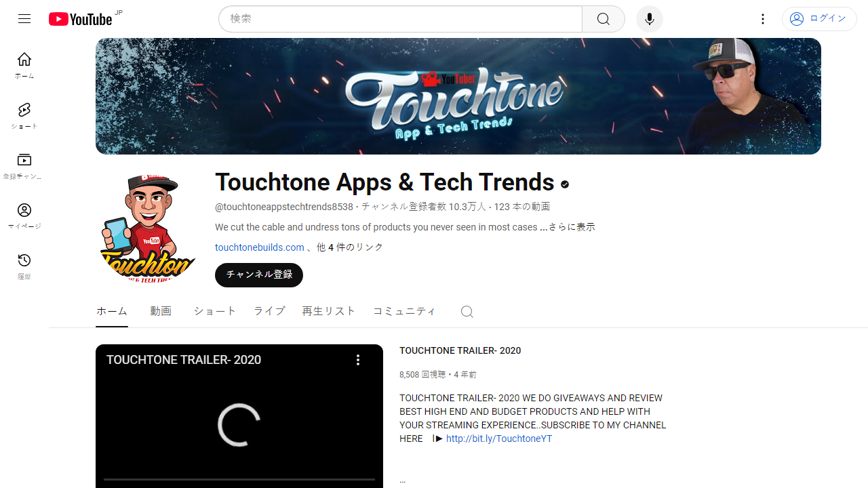
Task: Open watch history in sidebar
Action: tap(24, 266)
